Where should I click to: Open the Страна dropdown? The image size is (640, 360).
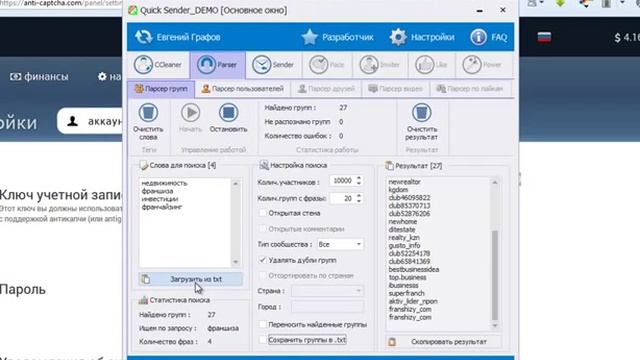tap(327, 291)
